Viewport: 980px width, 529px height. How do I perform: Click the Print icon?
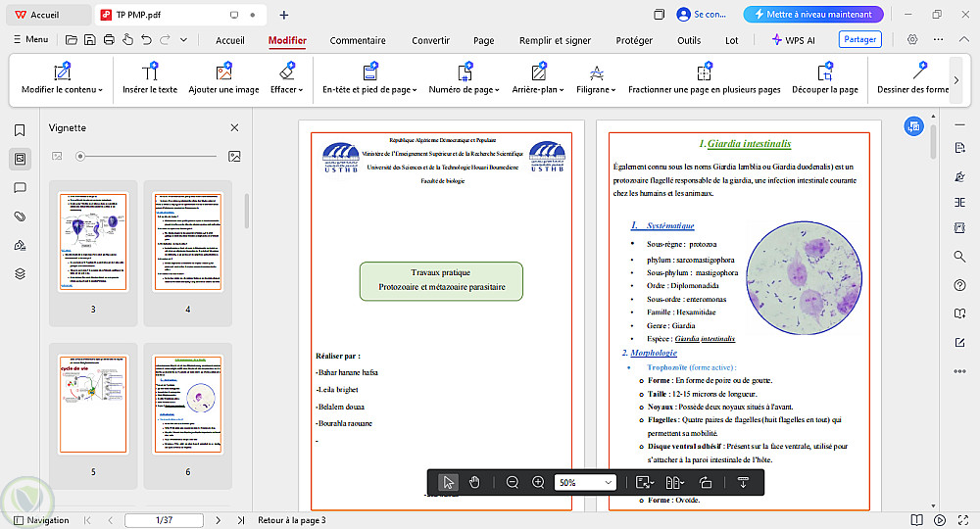tap(109, 40)
